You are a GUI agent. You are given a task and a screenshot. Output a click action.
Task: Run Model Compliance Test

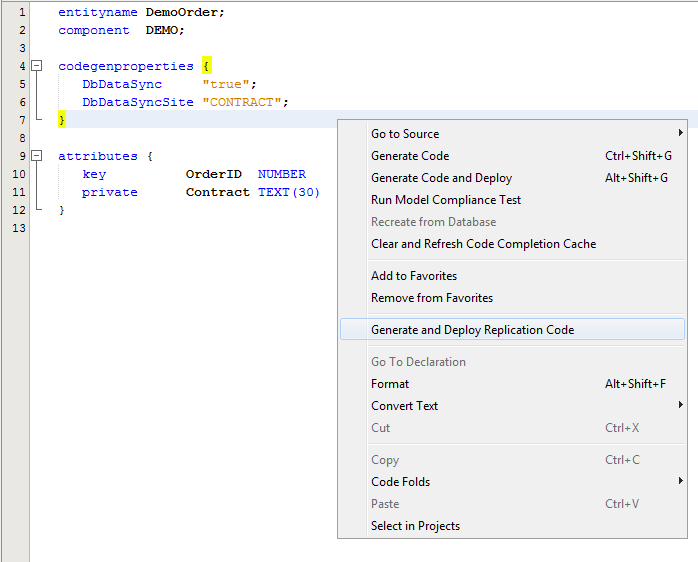click(446, 200)
